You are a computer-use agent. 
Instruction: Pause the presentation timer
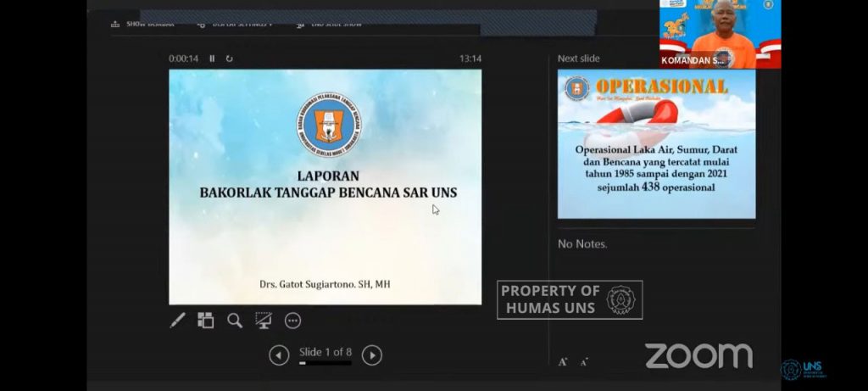pos(212,59)
